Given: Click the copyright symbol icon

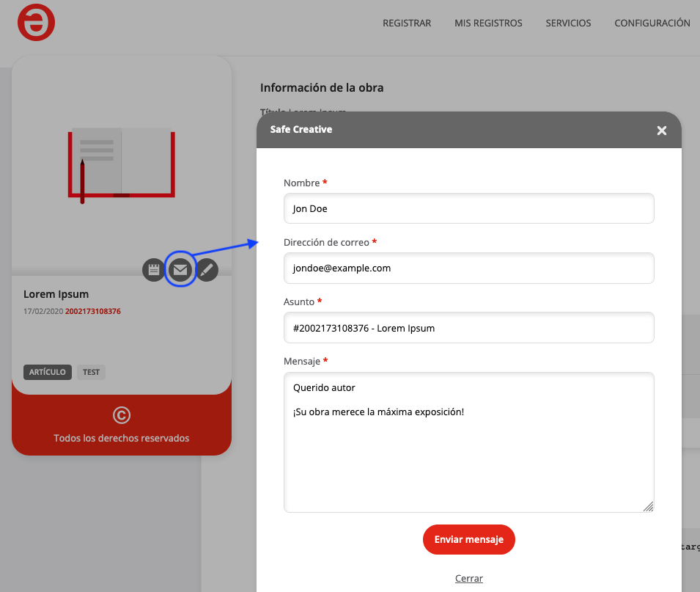Looking at the screenshot, I should [122, 415].
